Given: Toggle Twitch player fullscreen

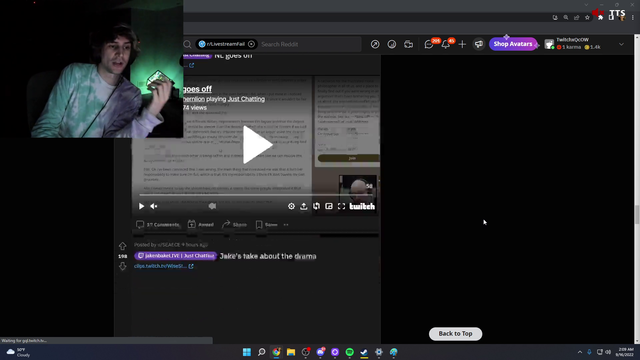Looking at the screenshot, I should point(342,207).
